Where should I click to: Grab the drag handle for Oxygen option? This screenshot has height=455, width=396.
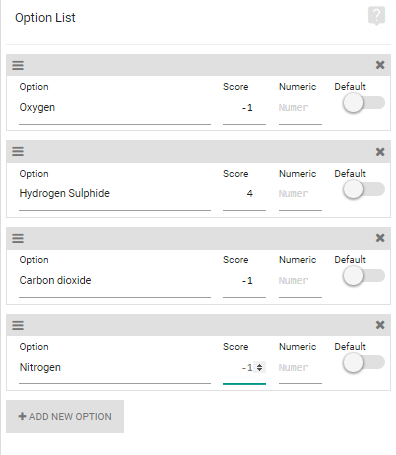click(18, 65)
